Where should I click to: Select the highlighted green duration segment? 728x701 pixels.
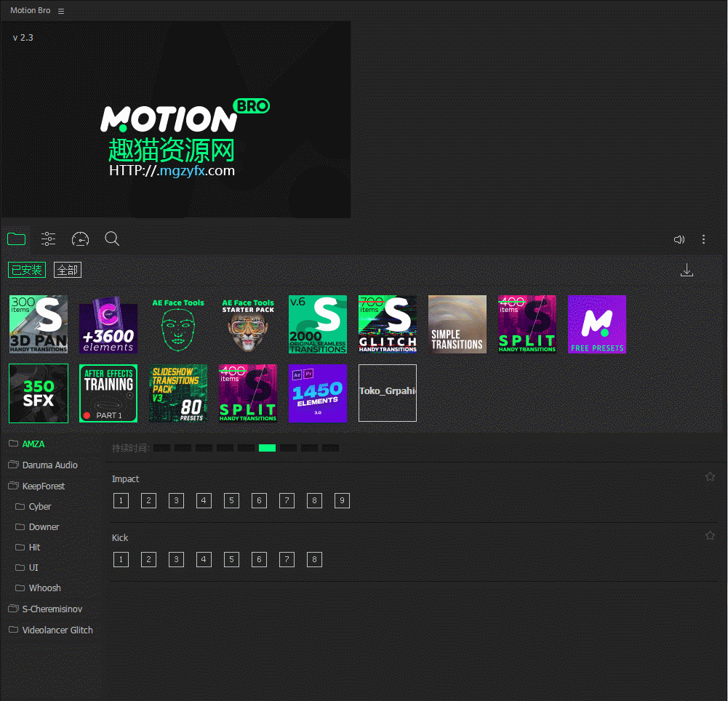(x=267, y=448)
